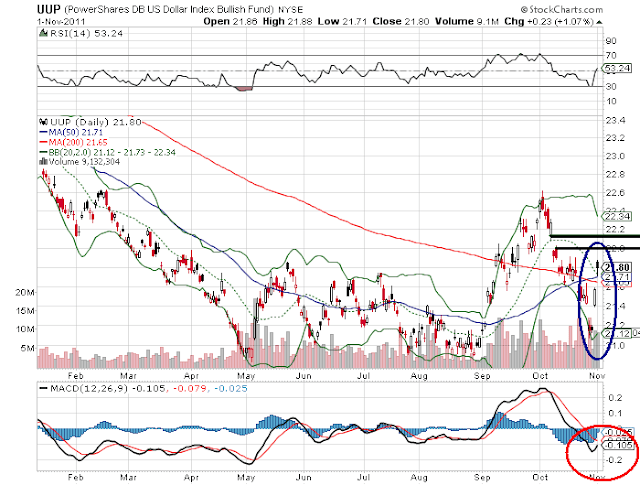Click the volume bars icon in the legend

pos(43,162)
